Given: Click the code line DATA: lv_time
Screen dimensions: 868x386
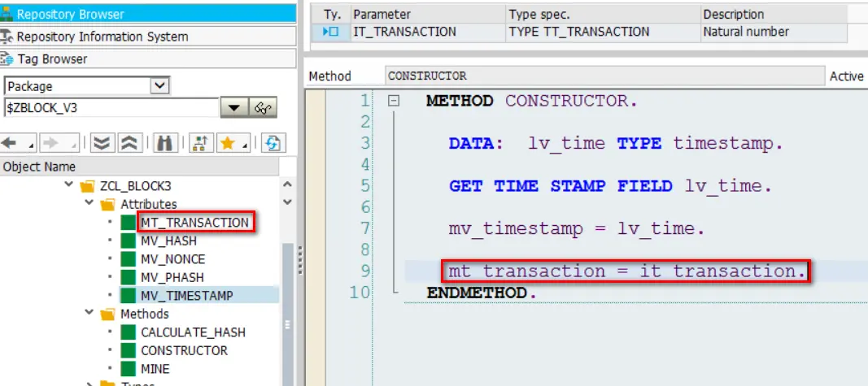Looking at the screenshot, I should pos(616,144).
